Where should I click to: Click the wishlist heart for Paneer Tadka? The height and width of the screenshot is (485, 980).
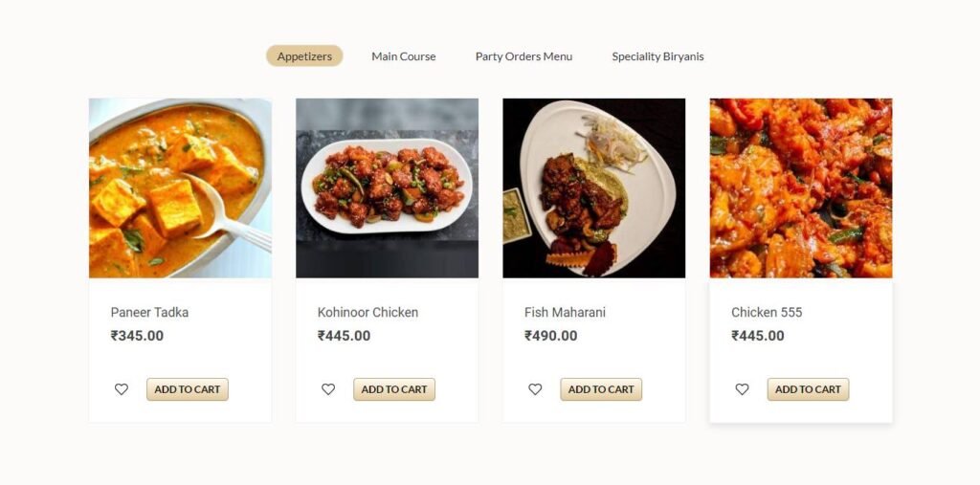click(122, 389)
